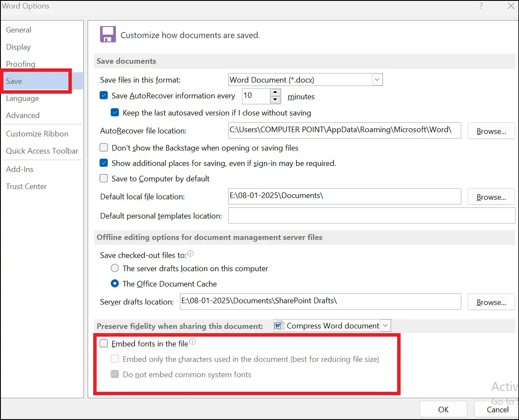519x420 pixels.
Task: Browse for AutoRecover file location
Action: (x=491, y=131)
